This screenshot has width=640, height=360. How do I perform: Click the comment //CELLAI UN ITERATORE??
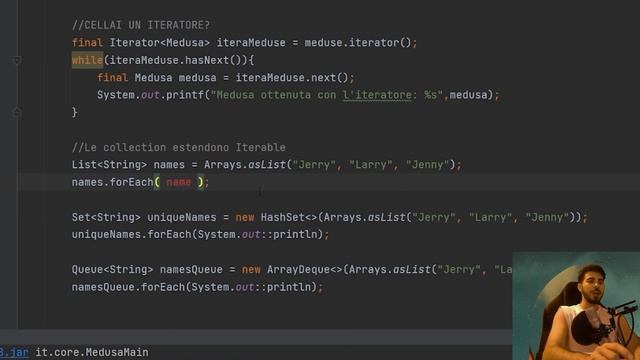click(x=141, y=25)
